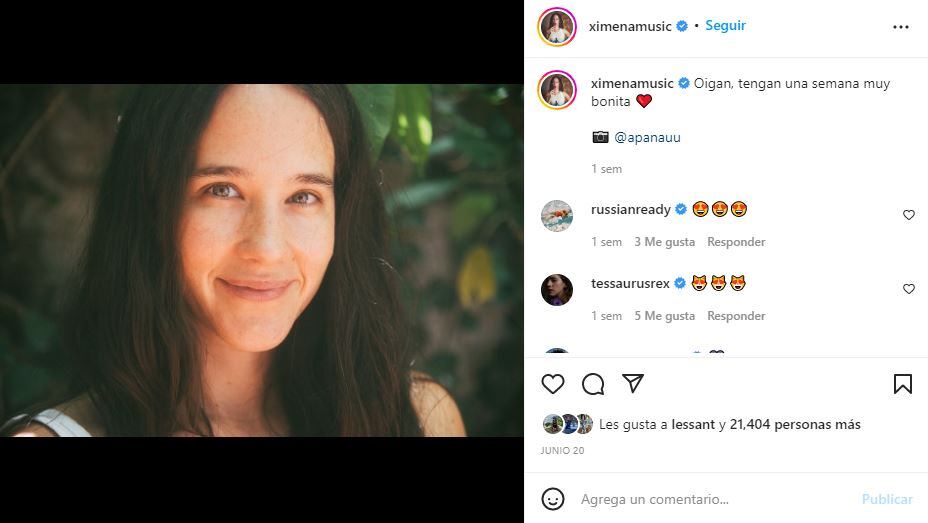Open russianready's avatar
928x523 pixels.
click(557, 215)
